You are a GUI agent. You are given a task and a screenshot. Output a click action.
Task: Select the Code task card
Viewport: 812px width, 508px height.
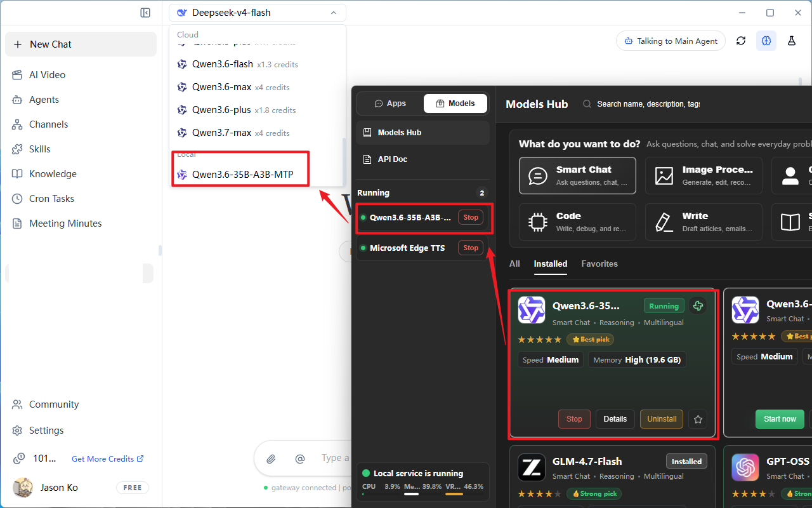[577, 222]
